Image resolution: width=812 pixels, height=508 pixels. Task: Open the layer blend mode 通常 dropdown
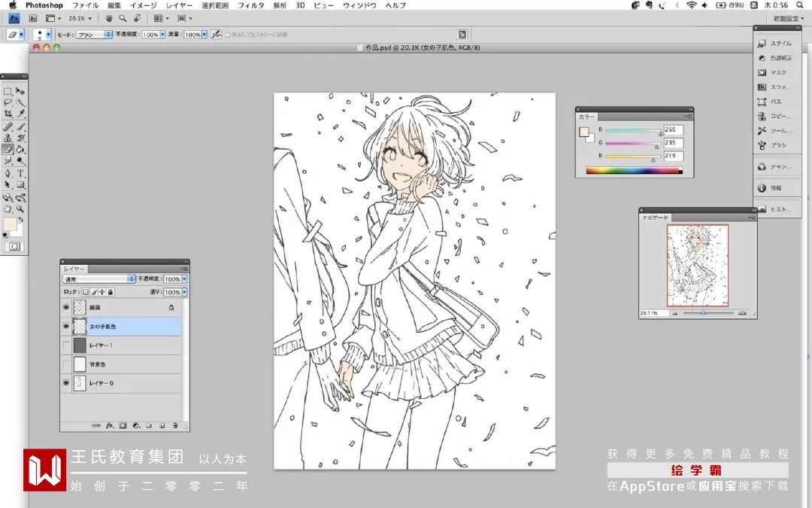coord(99,279)
